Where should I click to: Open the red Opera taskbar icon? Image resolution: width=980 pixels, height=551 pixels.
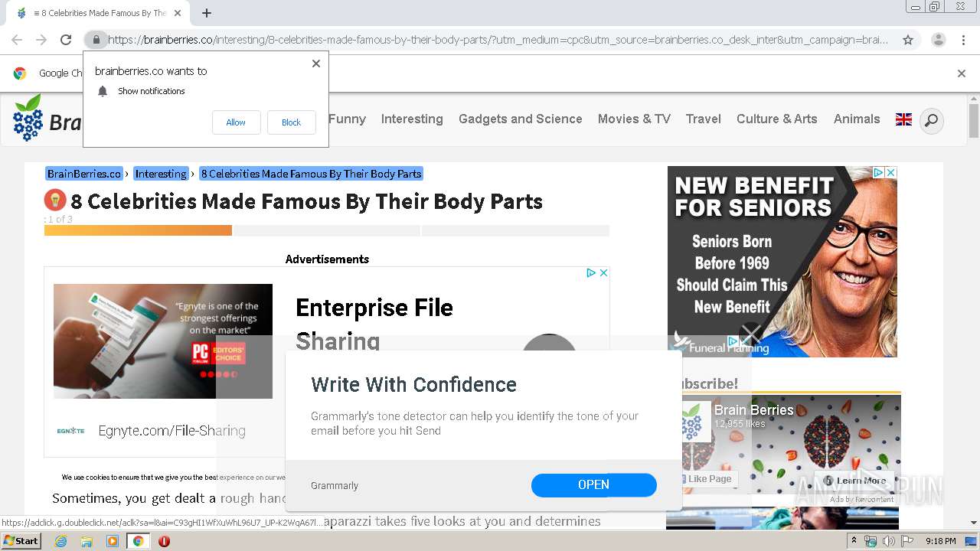coord(164,541)
